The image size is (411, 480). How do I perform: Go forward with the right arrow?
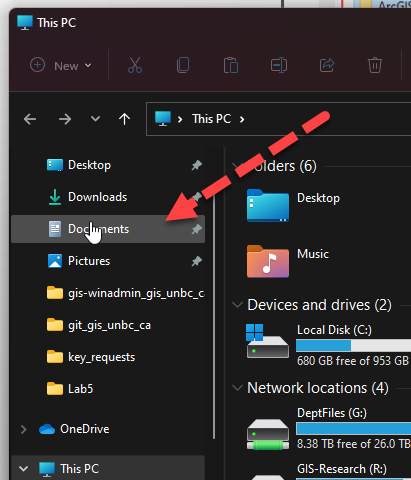pos(65,119)
